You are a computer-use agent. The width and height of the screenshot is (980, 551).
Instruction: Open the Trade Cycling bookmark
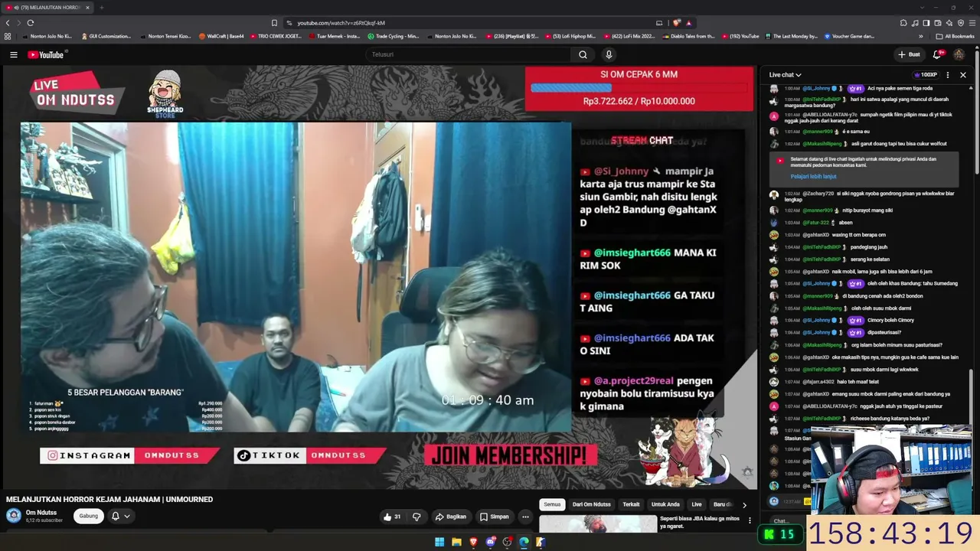click(393, 36)
